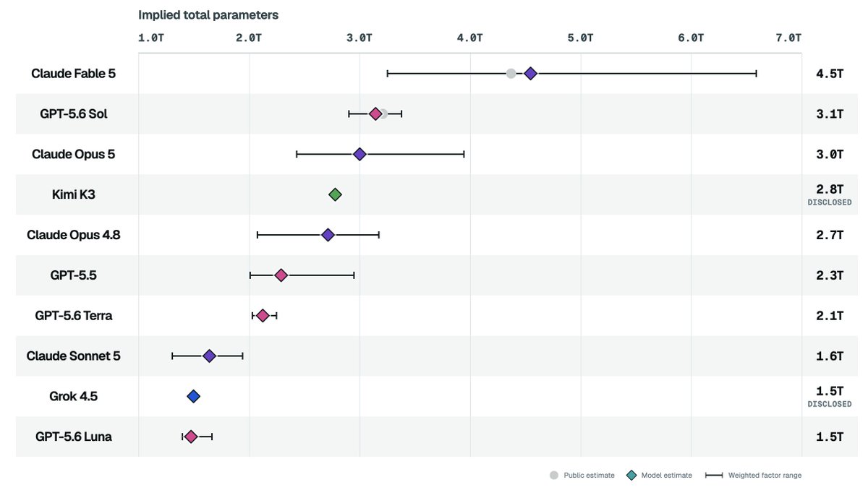Image resolution: width=868 pixels, height=490 pixels.
Task: Click the purple diamond on the Claude Opus 4.8 row
Action: 328,235
